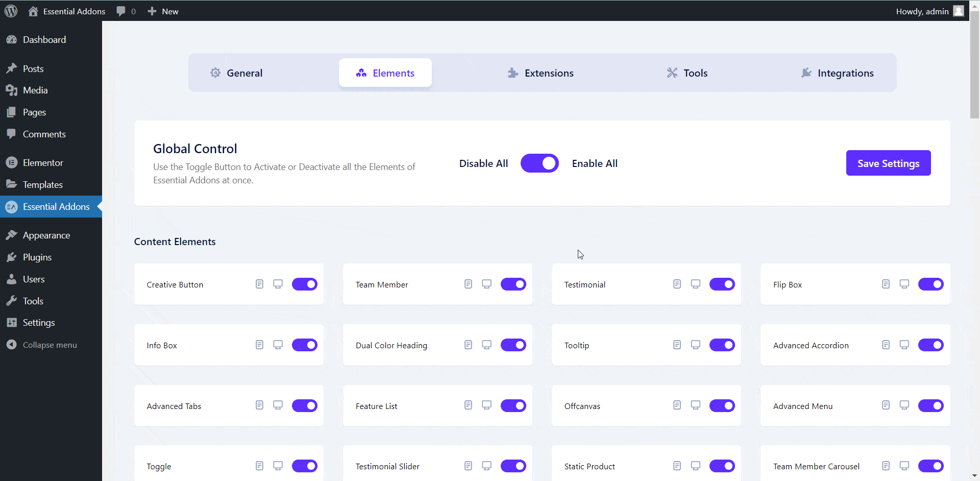
Task: Switch off Dual Color Heading element
Action: click(513, 345)
